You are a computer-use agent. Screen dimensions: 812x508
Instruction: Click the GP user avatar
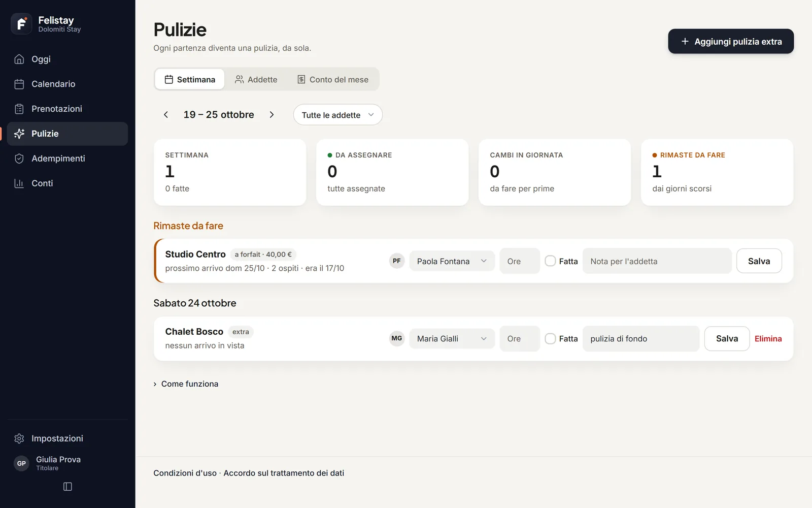(21, 463)
